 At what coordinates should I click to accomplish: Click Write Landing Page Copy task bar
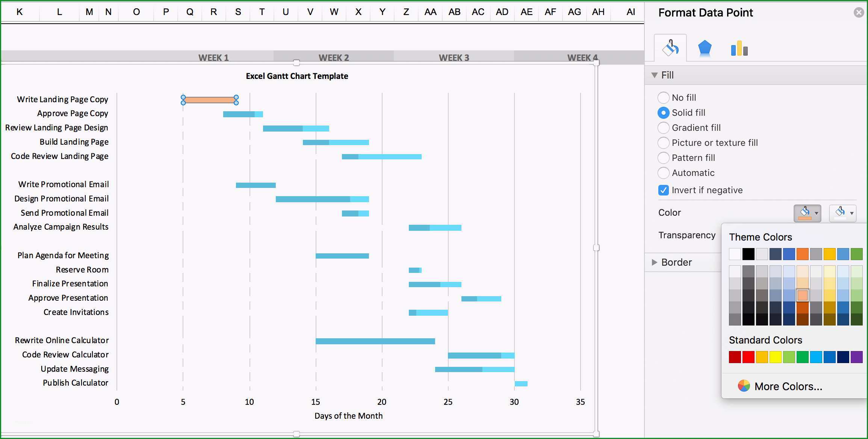click(x=210, y=99)
